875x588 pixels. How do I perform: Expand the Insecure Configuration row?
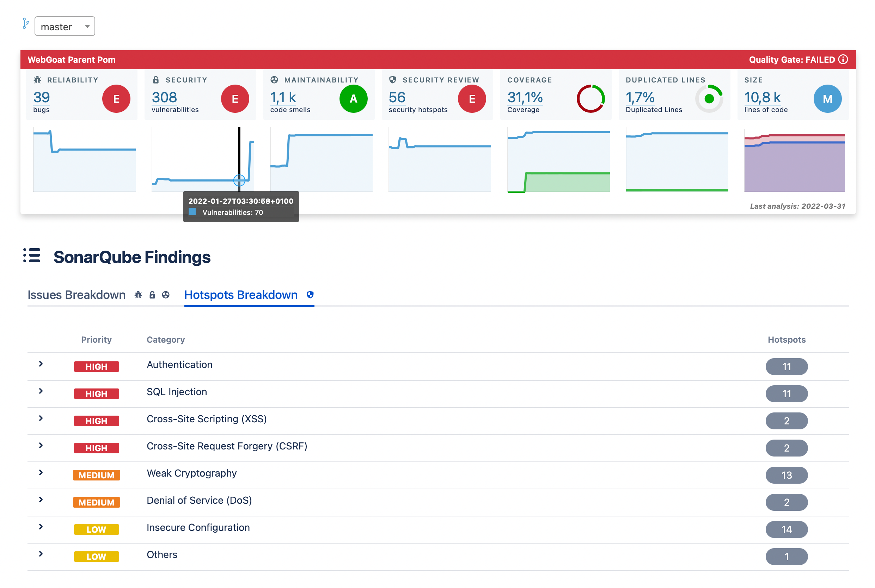coord(41,527)
